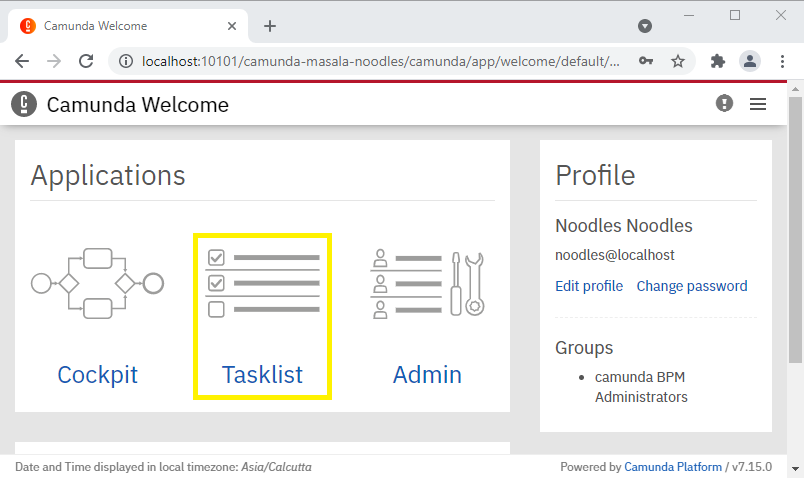
Task: Click the Profile heading
Action: 595,175
